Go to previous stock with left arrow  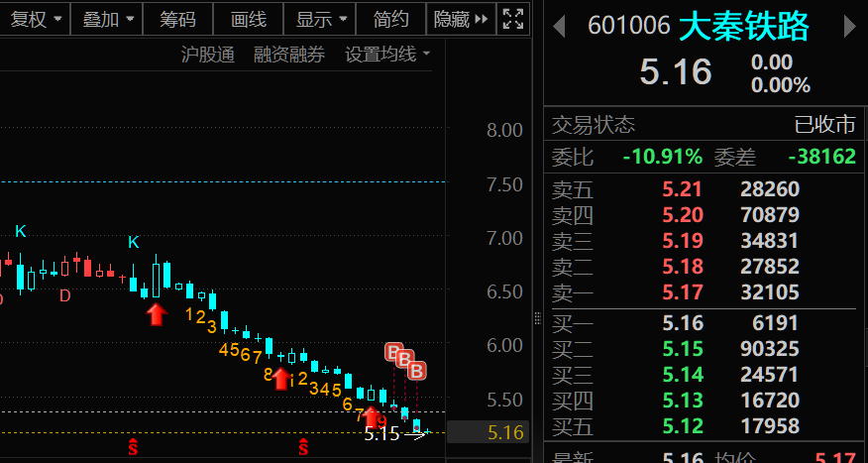[x=559, y=26]
